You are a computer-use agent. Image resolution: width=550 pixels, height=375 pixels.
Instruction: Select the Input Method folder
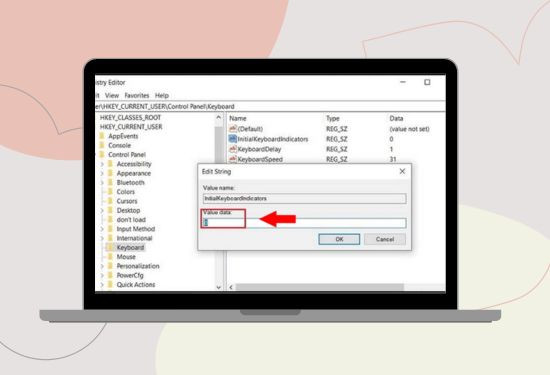tap(136, 229)
